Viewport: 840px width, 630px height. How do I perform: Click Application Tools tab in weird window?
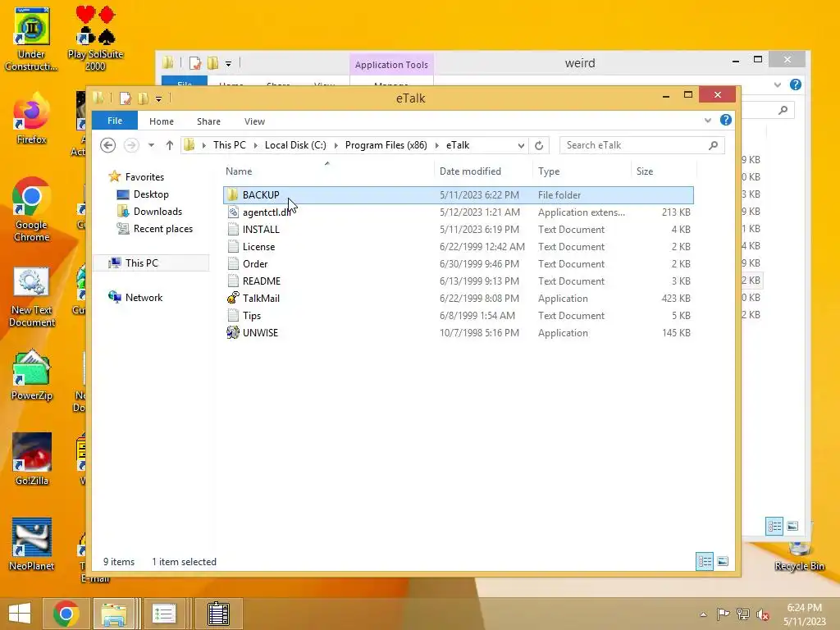pos(391,65)
